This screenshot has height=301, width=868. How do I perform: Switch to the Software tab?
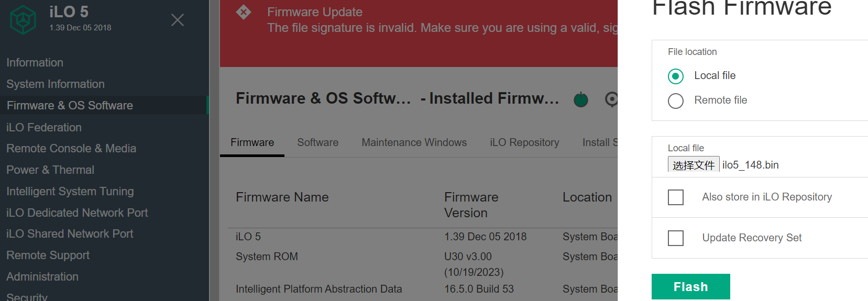pyautogui.click(x=317, y=142)
